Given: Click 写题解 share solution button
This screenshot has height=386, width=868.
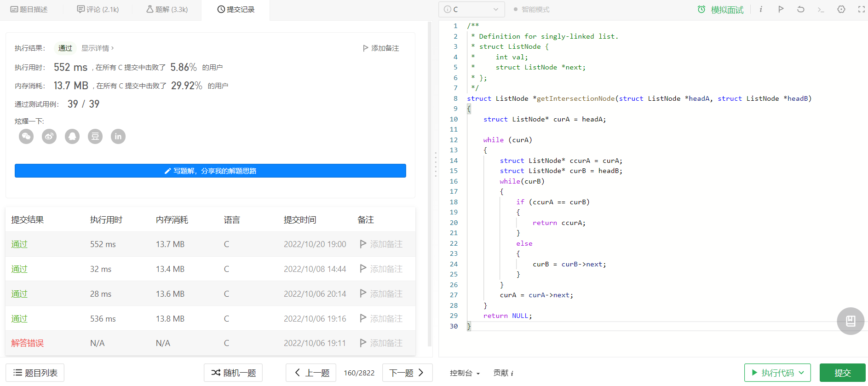Looking at the screenshot, I should coord(210,171).
